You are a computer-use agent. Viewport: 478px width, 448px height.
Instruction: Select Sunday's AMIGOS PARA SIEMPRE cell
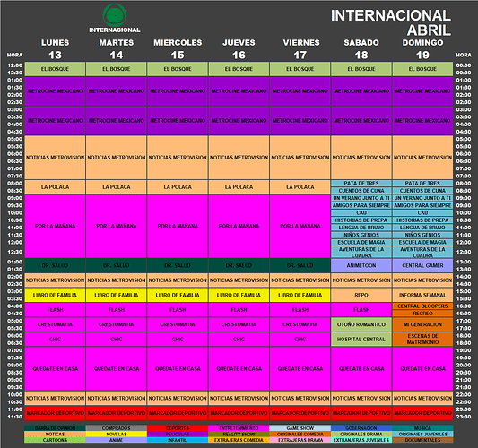422,205
